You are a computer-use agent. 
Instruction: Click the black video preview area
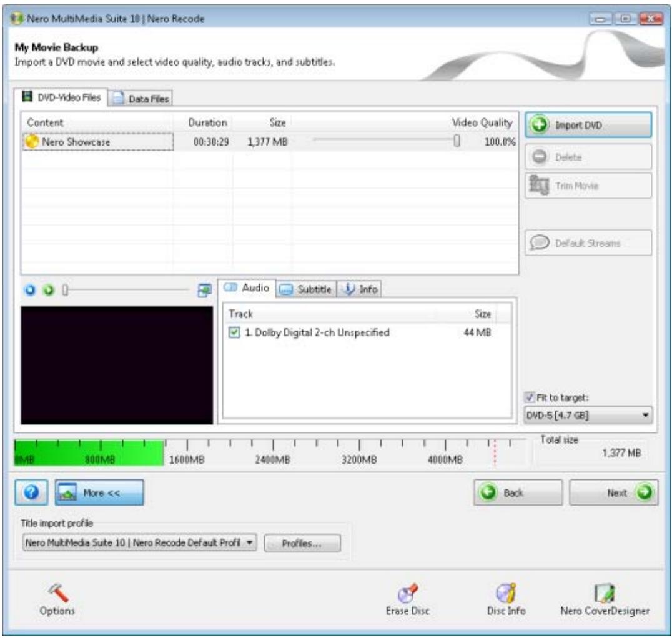(117, 365)
